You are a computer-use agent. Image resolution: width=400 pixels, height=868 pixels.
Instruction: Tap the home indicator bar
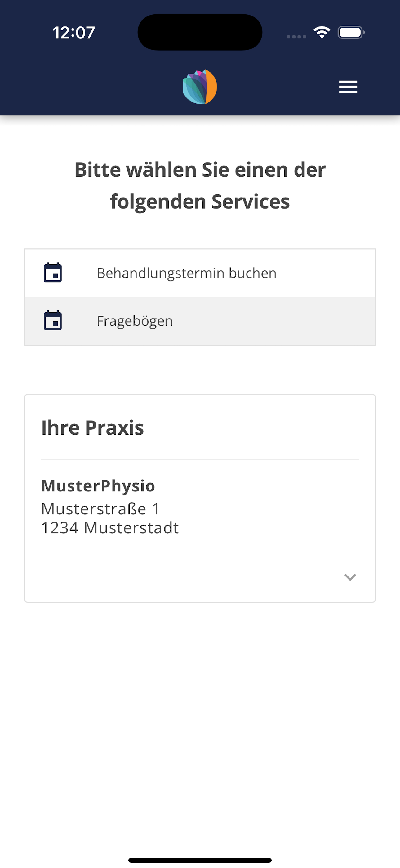point(200,860)
